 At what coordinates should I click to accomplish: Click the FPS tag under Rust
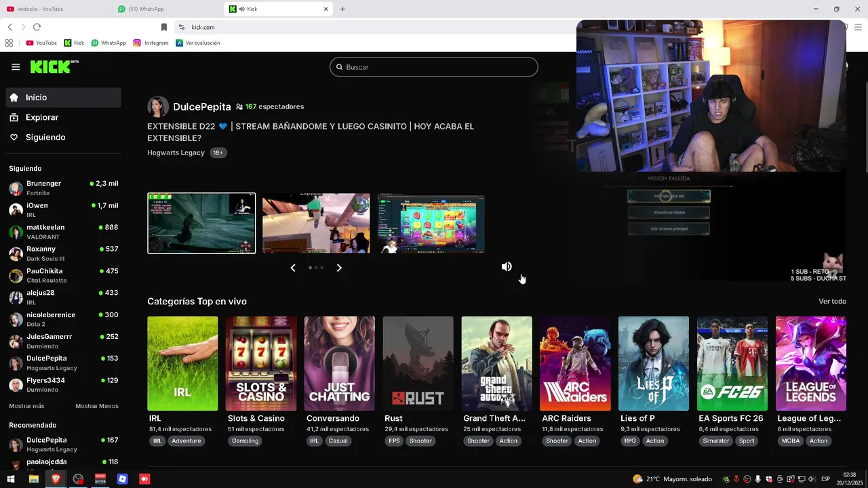point(394,441)
